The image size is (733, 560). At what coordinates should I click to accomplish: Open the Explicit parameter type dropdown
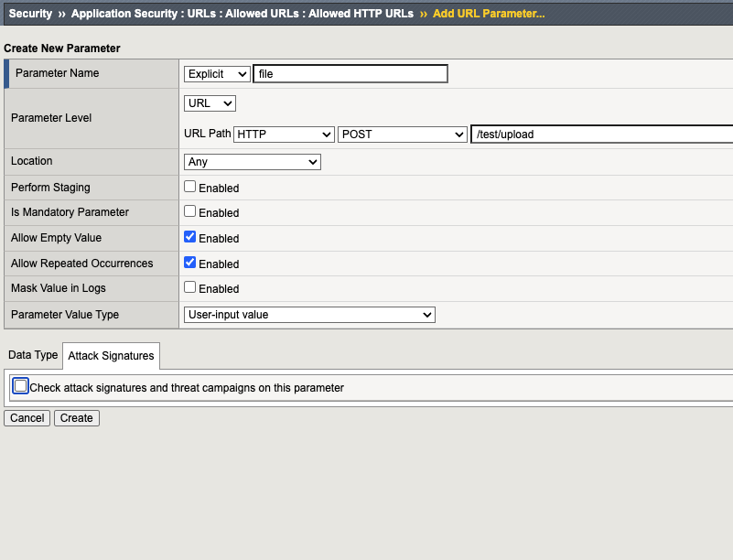(217, 73)
